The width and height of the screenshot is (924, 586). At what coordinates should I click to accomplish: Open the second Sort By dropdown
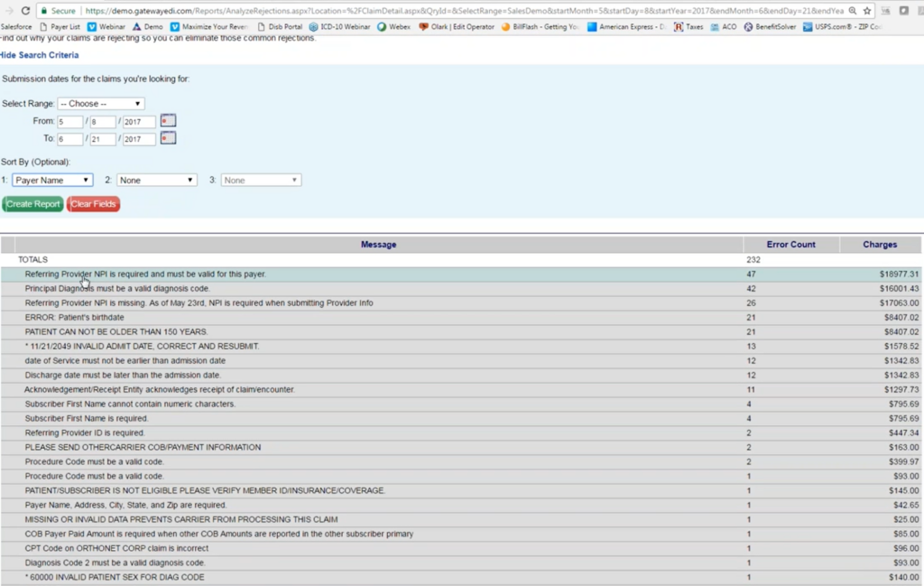click(x=157, y=181)
